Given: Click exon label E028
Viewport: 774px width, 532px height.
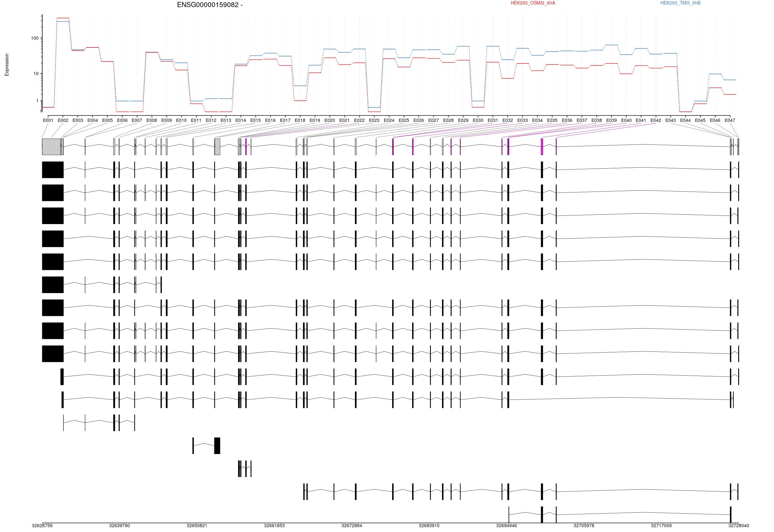Looking at the screenshot, I should (x=448, y=120).
